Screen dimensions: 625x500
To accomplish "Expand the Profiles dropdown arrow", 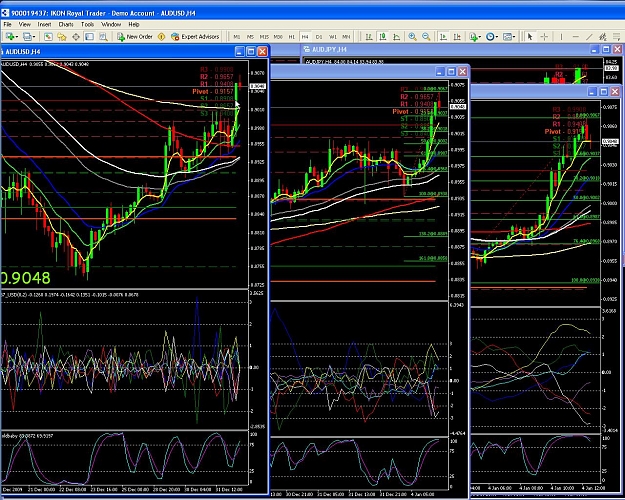I will [x=34, y=37].
